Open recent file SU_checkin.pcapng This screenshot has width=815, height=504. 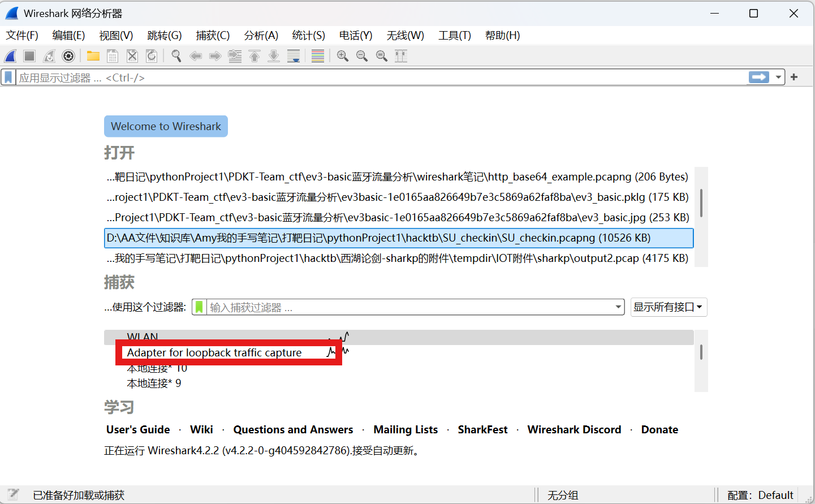pyautogui.click(x=399, y=238)
